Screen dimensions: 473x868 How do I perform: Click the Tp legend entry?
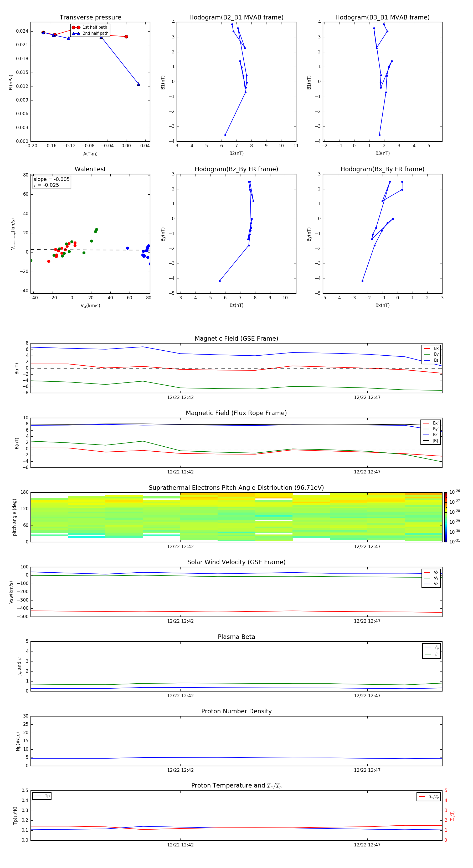click(x=42, y=796)
